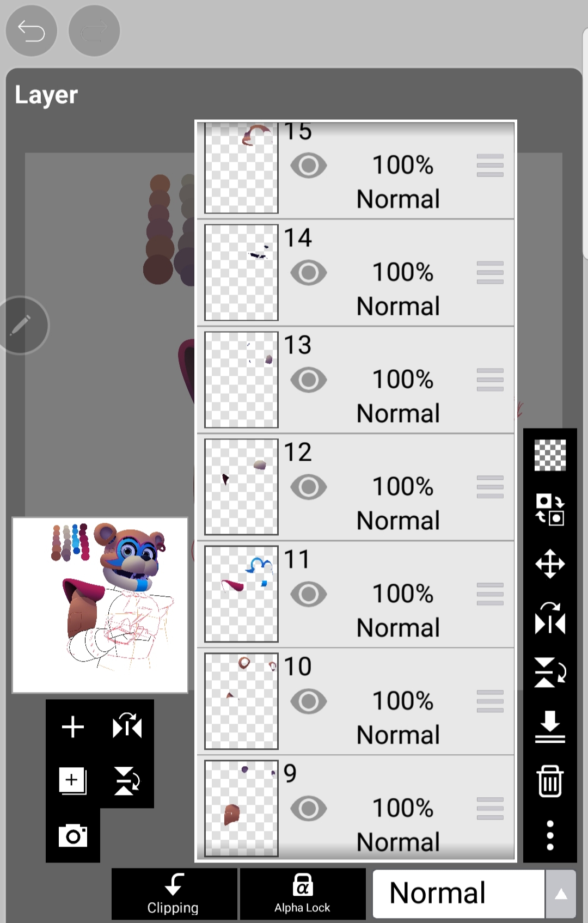Expand the blend mode arrow next to Normal
The image size is (588, 923).
click(561, 894)
